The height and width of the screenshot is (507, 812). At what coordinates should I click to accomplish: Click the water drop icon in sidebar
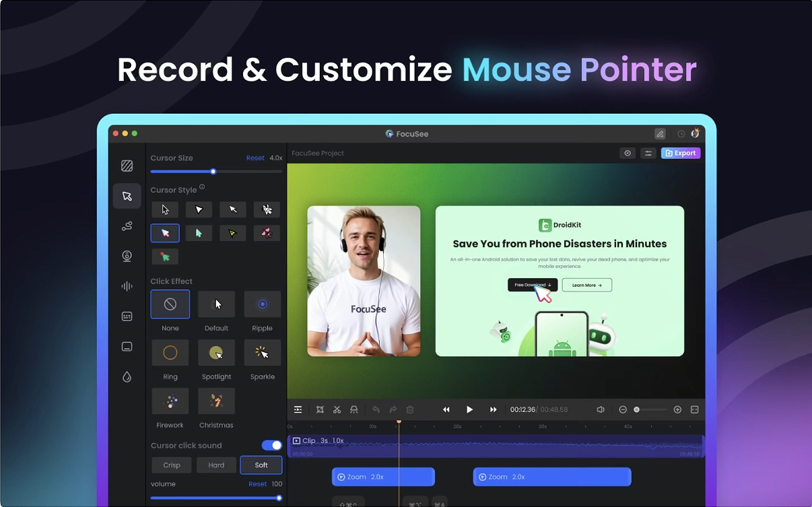coord(127,377)
